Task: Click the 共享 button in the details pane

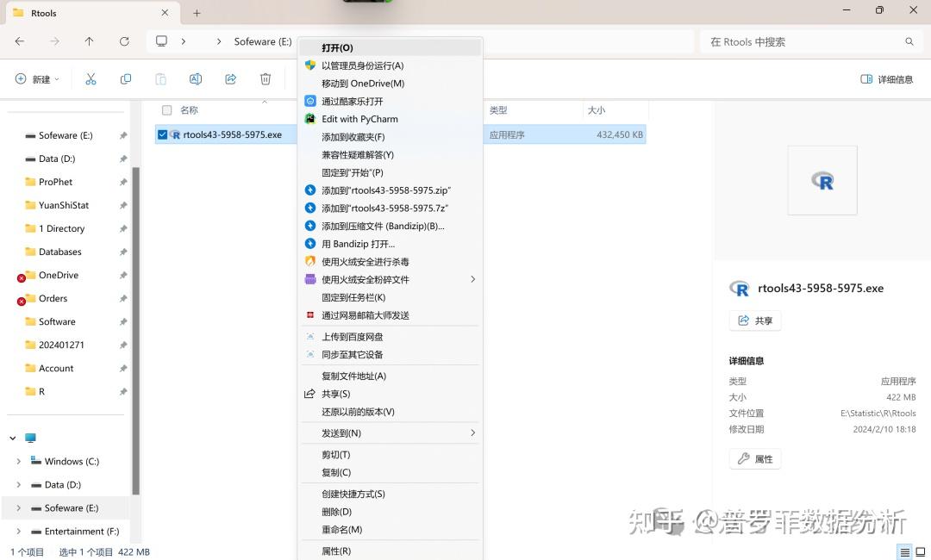Action: click(x=754, y=320)
